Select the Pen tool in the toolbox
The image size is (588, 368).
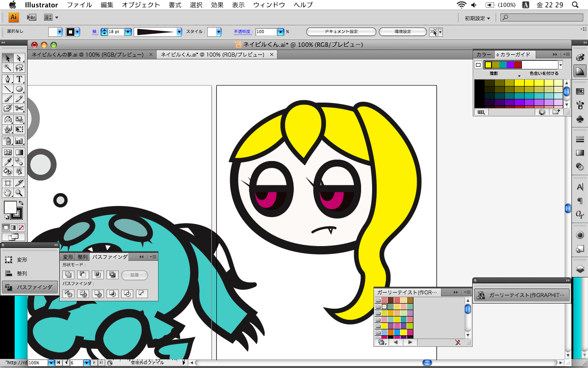point(8,79)
